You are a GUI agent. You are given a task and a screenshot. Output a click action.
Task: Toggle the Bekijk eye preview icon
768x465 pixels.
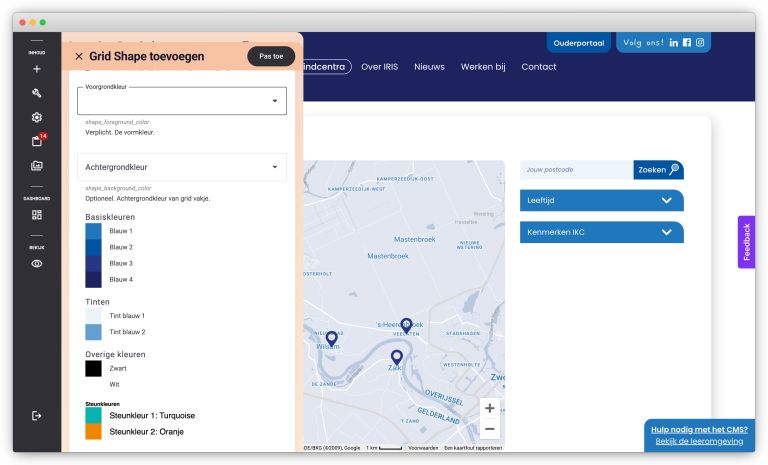[37, 263]
